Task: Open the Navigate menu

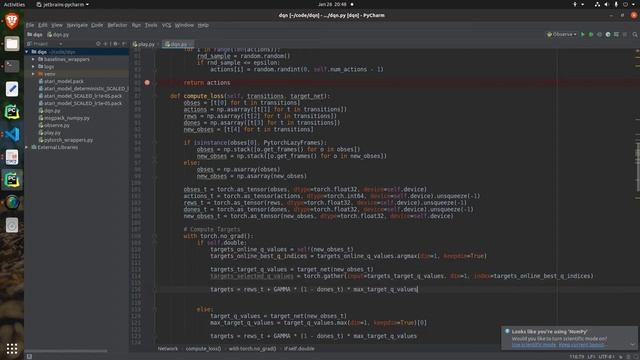Action: click(x=77, y=25)
